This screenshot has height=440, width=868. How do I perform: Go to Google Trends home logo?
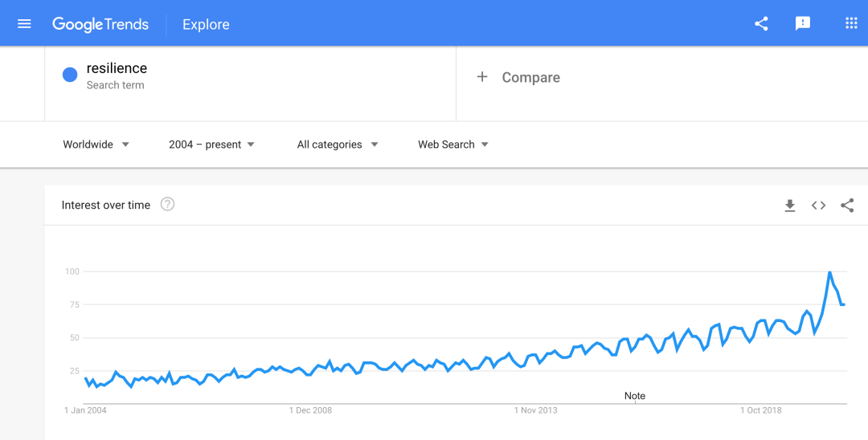[x=100, y=24]
